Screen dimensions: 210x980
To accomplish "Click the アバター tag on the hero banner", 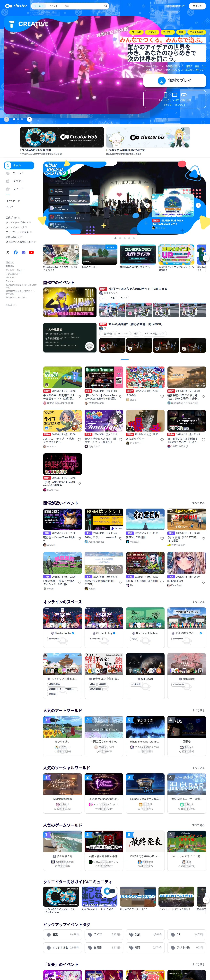I will [x=167, y=32].
